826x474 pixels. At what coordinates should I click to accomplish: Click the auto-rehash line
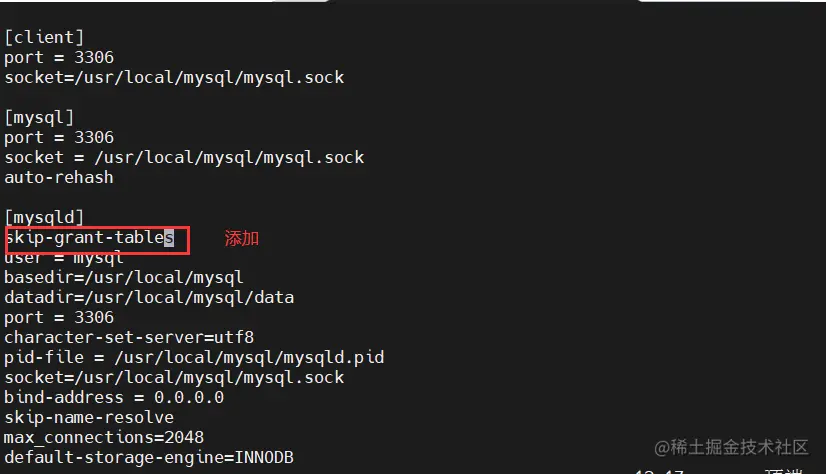(59, 178)
